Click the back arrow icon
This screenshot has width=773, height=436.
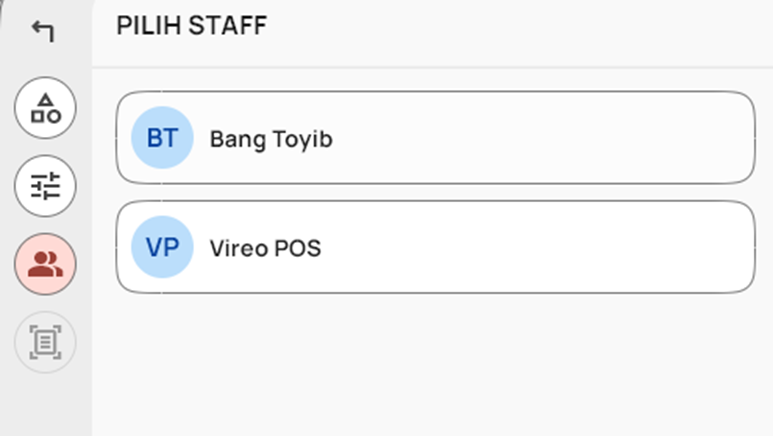[x=43, y=31]
